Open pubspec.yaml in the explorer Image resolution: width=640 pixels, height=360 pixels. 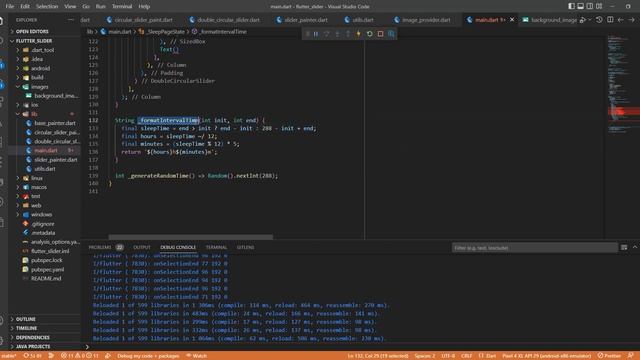[x=47, y=269]
